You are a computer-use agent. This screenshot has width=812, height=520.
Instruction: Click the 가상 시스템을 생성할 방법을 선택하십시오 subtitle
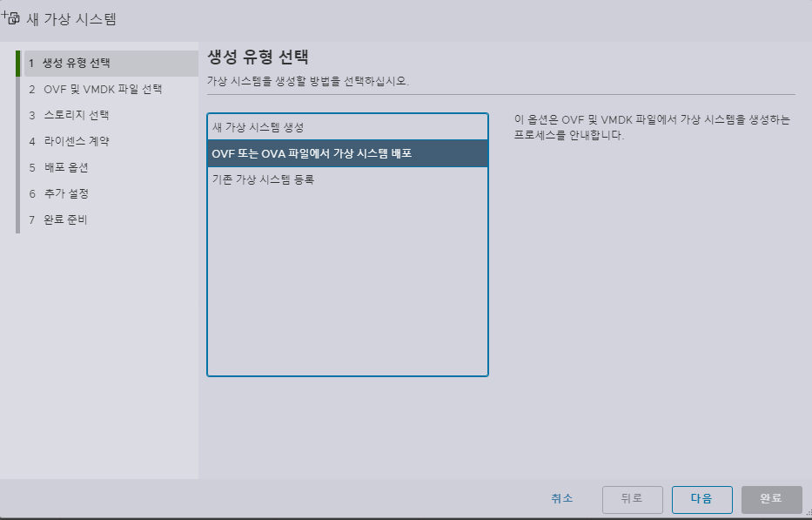click(307, 81)
